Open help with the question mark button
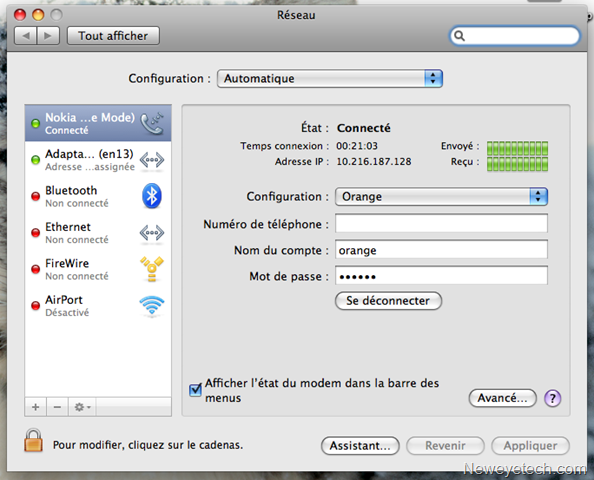The height and width of the screenshot is (480, 594). 552,398
